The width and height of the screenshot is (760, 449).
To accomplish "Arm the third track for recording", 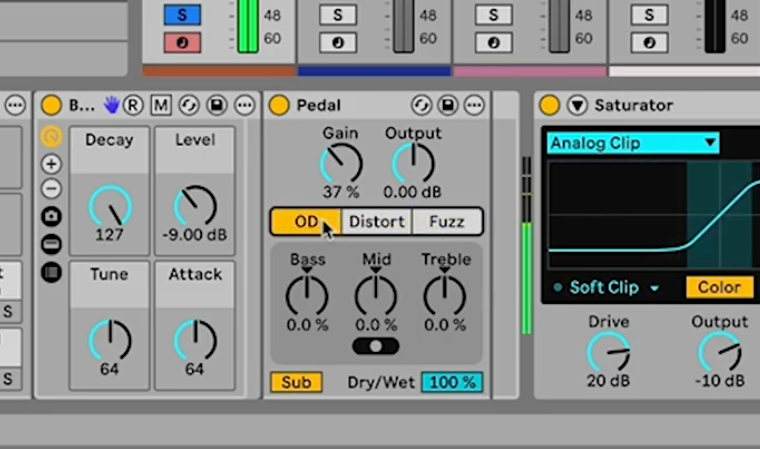I will (x=493, y=43).
